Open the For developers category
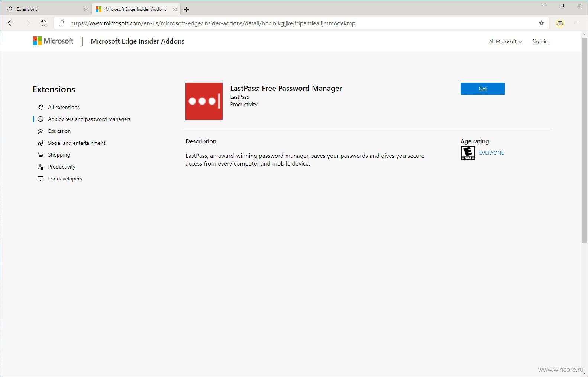The width and height of the screenshot is (588, 377). tap(65, 179)
